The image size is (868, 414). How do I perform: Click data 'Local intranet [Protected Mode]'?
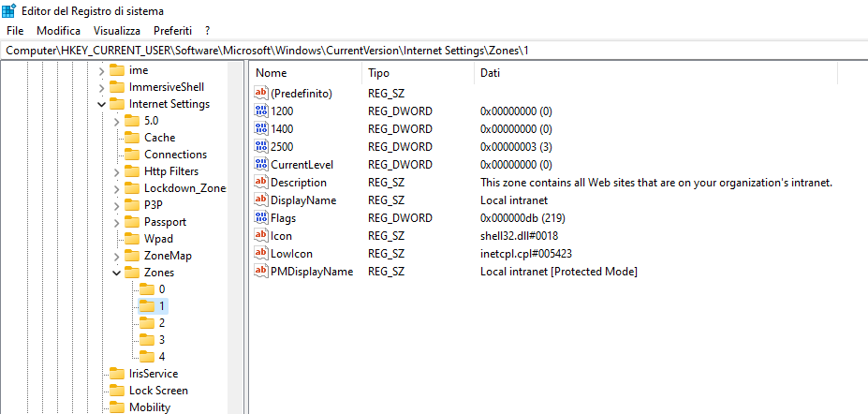click(559, 272)
